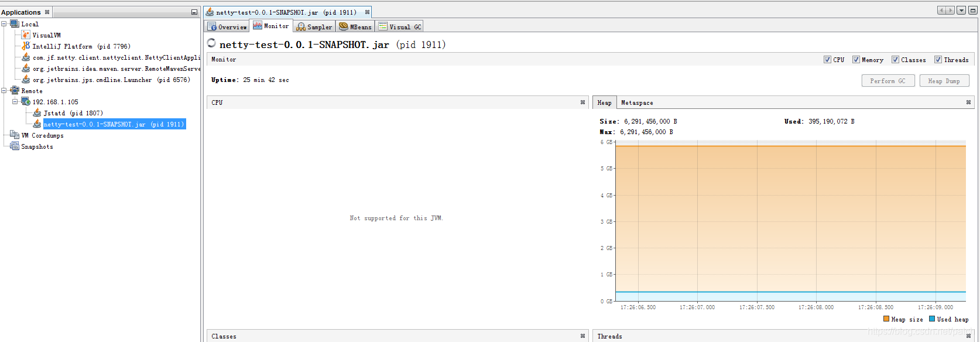Collapse the Remote tree node
Screen dimensions: 980x342
(4, 91)
